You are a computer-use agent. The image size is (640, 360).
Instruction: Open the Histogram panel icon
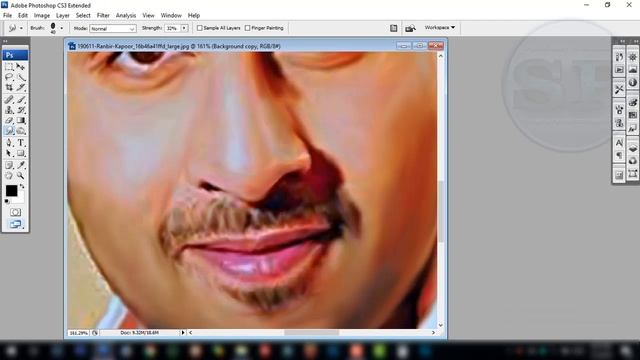[633, 70]
